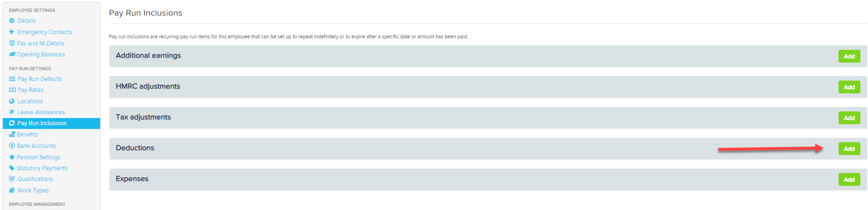
Task: Open Qualifications in the sidebar
Action: (x=31, y=179)
